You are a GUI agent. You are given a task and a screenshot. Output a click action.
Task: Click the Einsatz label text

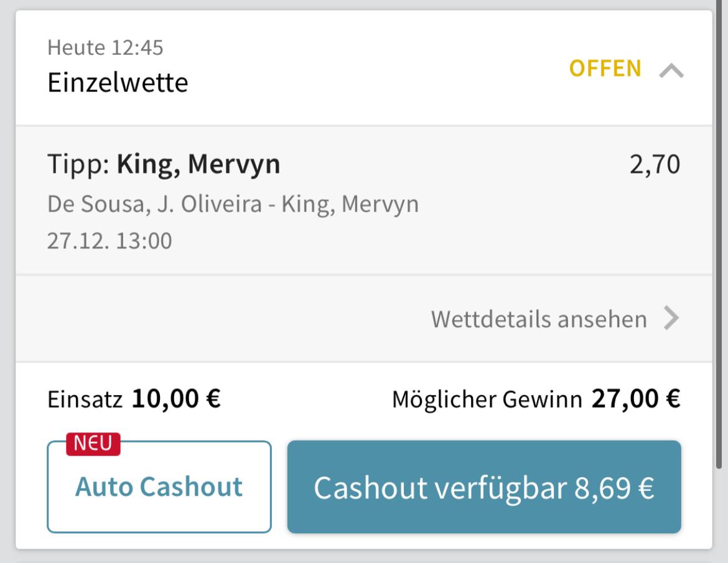(x=85, y=399)
